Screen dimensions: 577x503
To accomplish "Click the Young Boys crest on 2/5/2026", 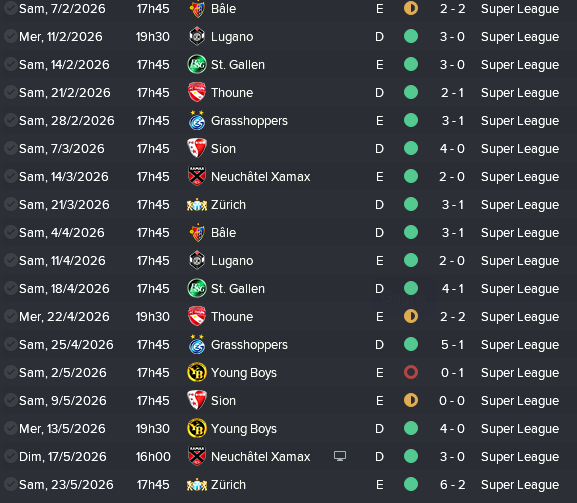I will [197, 373].
